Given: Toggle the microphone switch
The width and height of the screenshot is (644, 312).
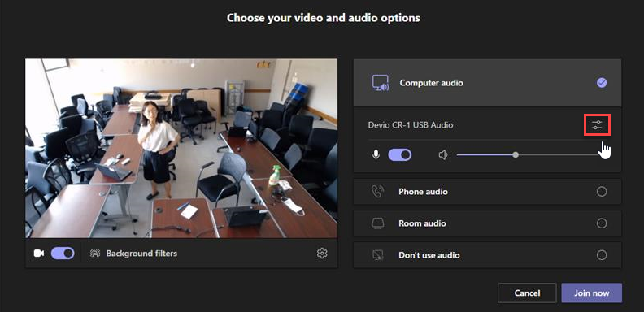Looking at the screenshot, I should [399, 154].
